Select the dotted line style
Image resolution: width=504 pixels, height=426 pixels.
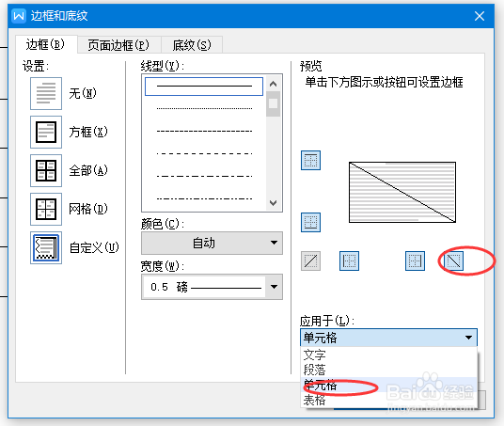tap(204, 109)
